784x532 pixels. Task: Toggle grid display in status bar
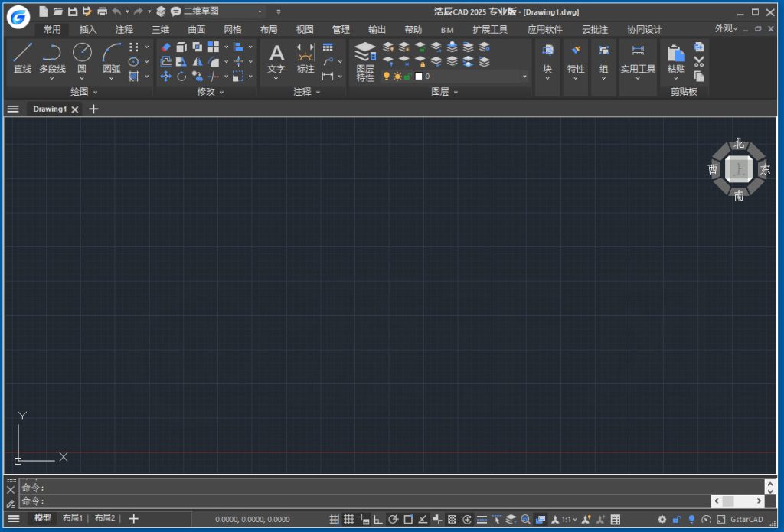(x=348, y=519)
